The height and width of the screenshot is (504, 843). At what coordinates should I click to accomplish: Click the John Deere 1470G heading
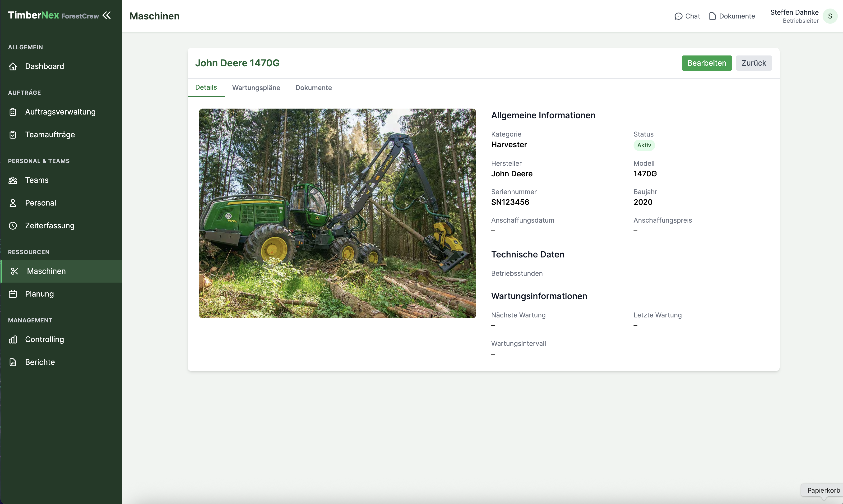click(237, 63)
